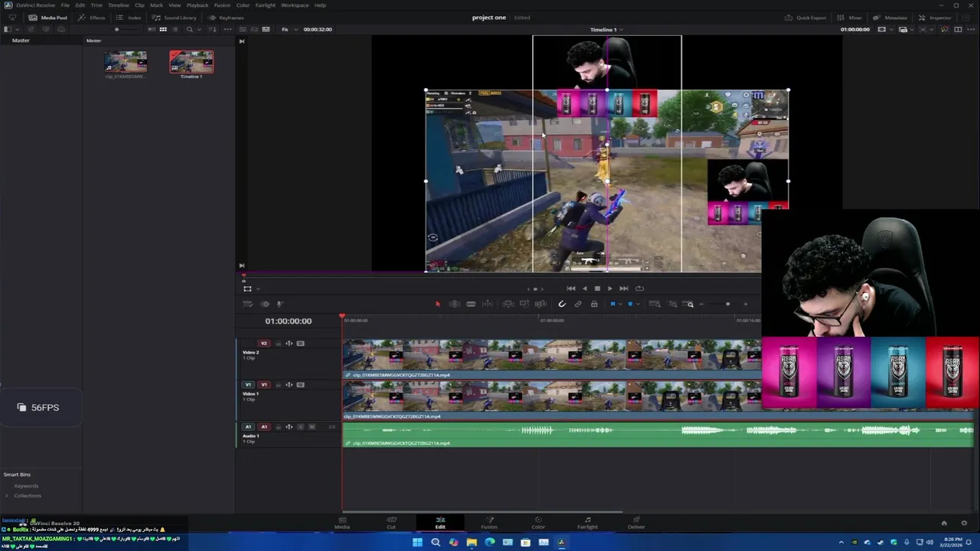Click the timeline timecode 01:00:00:00
This screenshot has height=551, width=980.
pyautogui.click(x=289, y=321)
